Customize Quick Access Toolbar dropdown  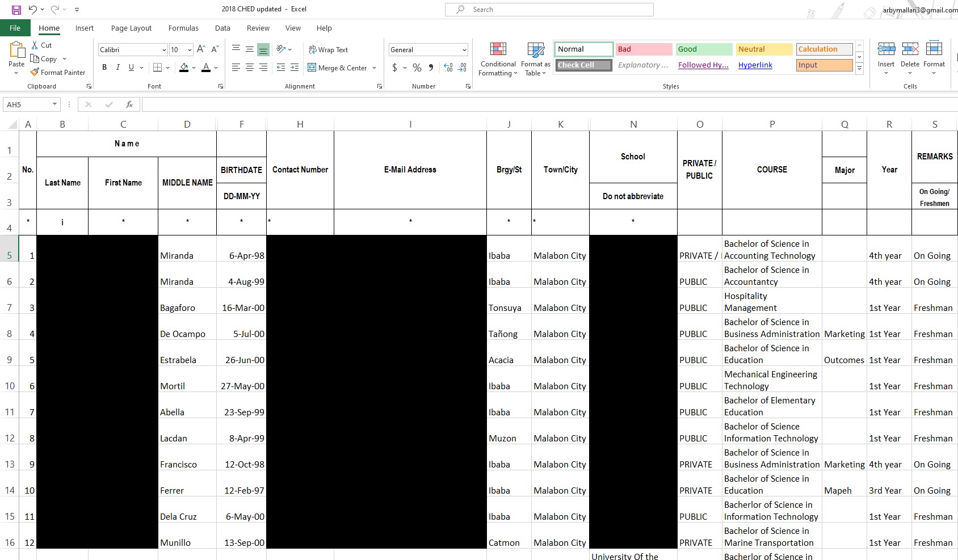tap(77, 9)
